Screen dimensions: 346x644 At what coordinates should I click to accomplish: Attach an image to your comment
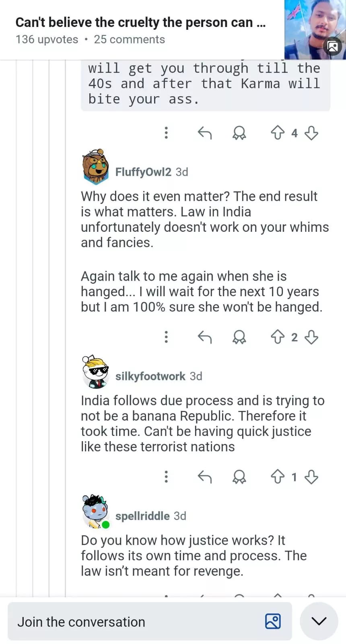click(273, 621)
